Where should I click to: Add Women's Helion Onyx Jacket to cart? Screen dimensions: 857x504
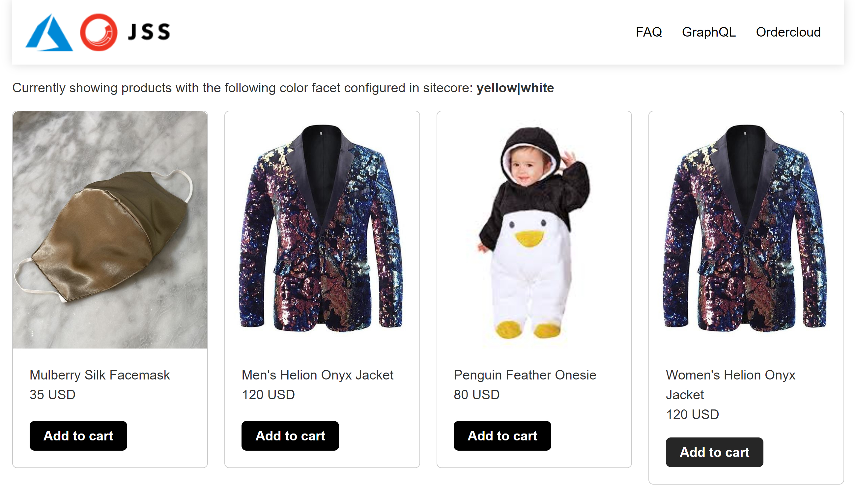point(714,452)
